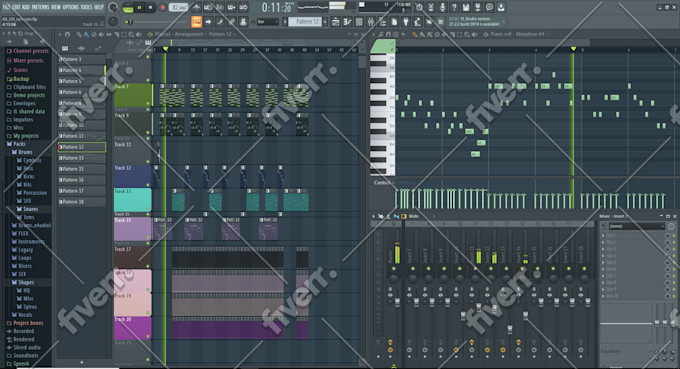
Task: Click the play/pause transport button
Action: click(139, 7)
